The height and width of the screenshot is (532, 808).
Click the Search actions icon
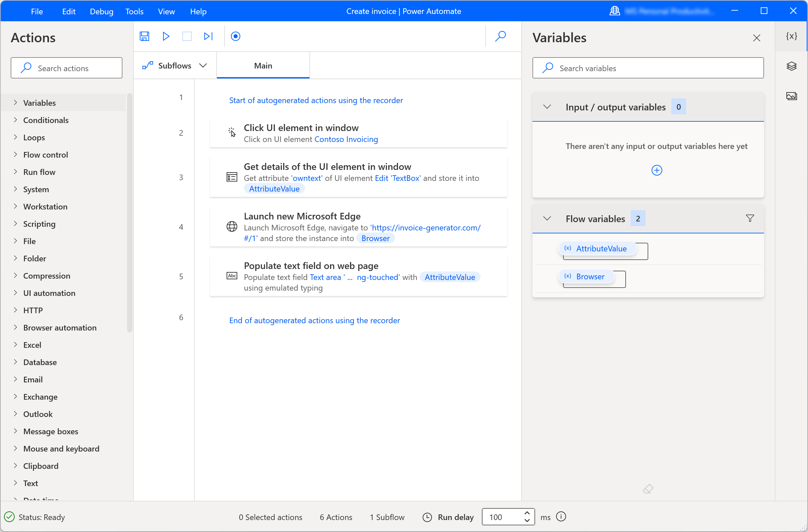click(27, 68)
